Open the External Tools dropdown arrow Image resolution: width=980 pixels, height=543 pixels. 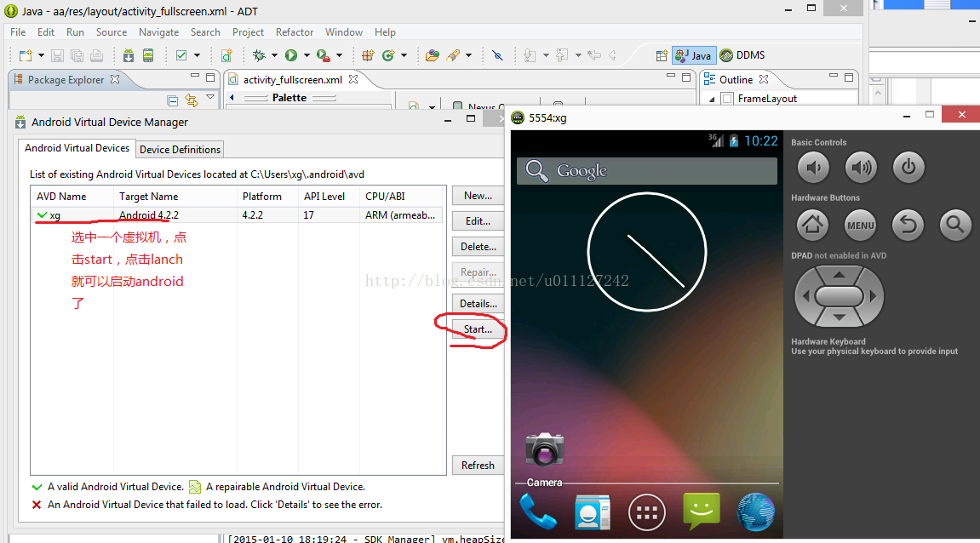click(x=340, y=55)
